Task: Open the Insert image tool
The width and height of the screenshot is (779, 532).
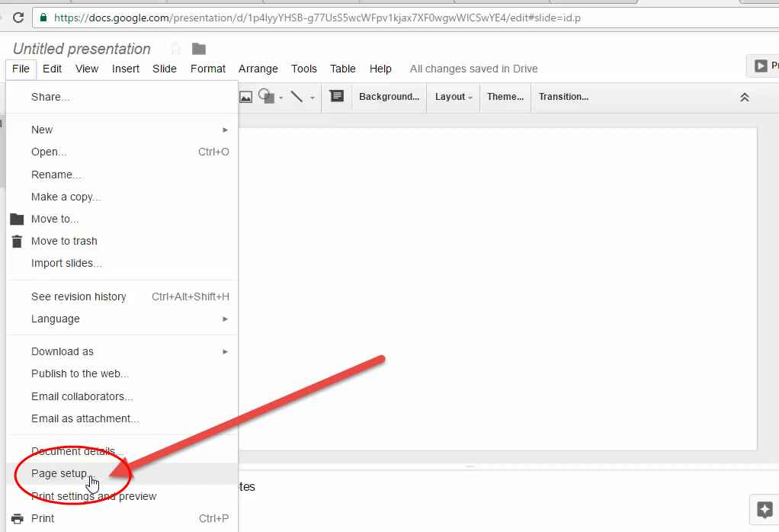Action: [245, 96]
